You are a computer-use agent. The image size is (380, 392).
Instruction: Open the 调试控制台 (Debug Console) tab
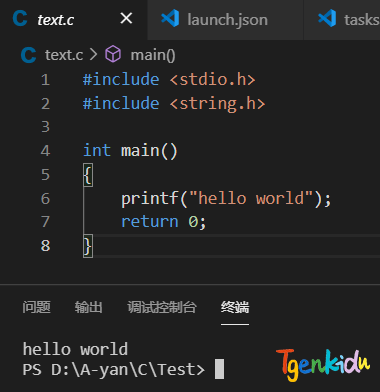(x=162, y=307)
